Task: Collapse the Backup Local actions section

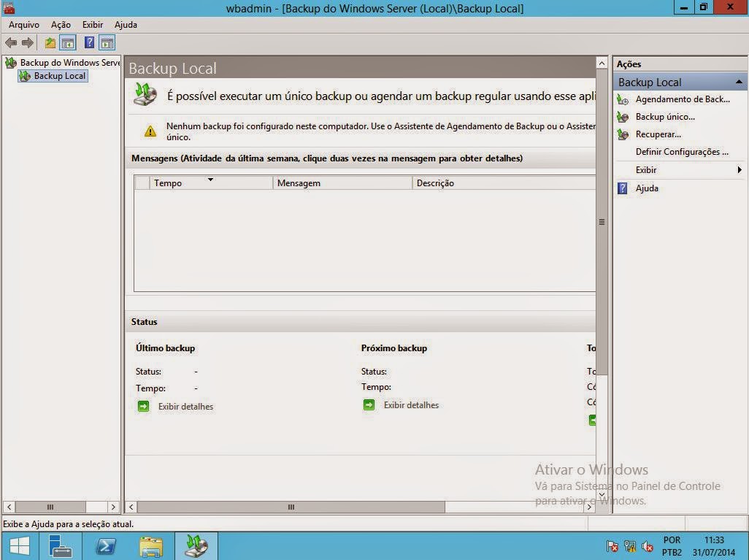Action: tap(739, 83)
